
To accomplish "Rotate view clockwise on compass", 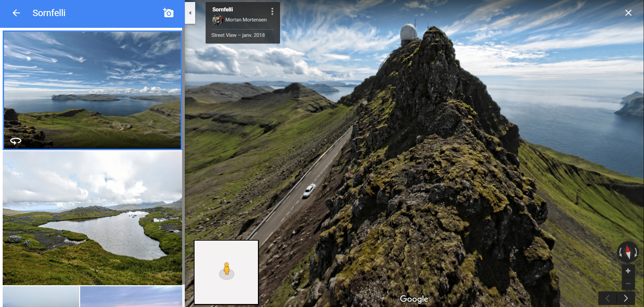I will pos(636,252).
